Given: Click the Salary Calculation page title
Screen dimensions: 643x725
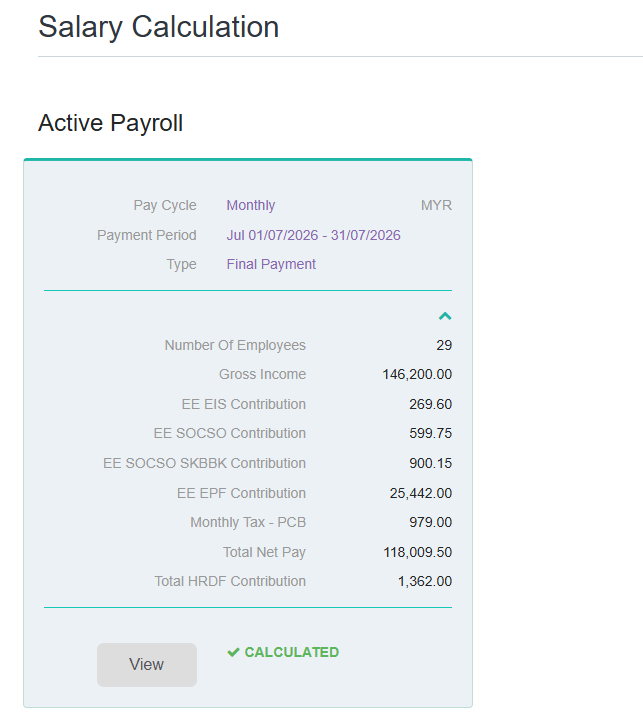Looking at the screenshot, I should (x=159, y=27).
